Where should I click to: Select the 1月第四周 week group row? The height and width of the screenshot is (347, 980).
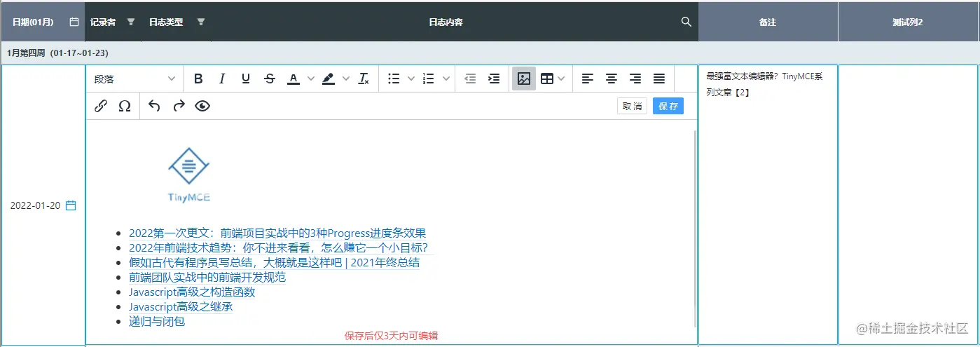pyautogui.click(x=490, y=53)
